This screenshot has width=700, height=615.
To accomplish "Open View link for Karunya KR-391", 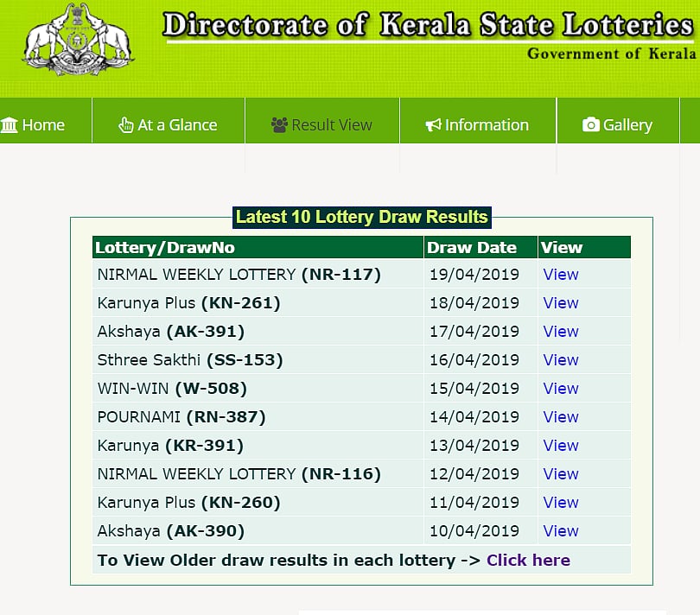I will click(560, 446).
